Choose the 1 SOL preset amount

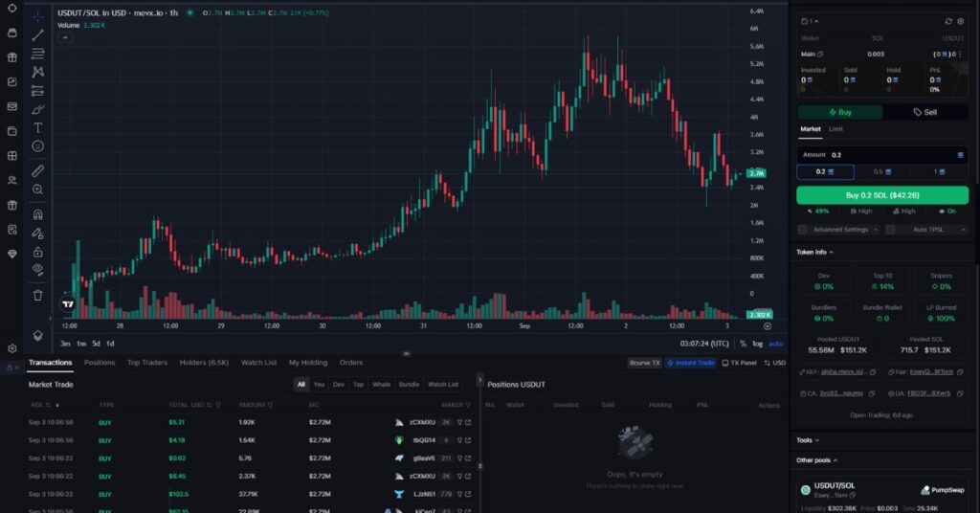(x=939, y=172)
